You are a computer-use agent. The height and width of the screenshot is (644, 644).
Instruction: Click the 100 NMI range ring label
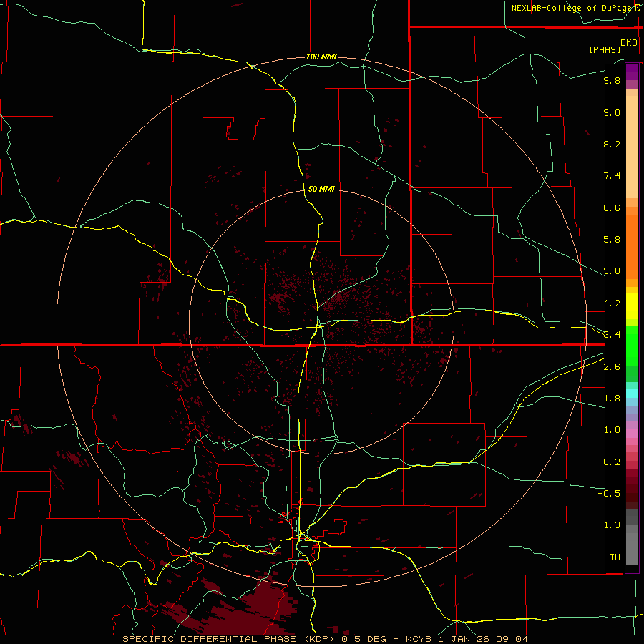(321, 57)
